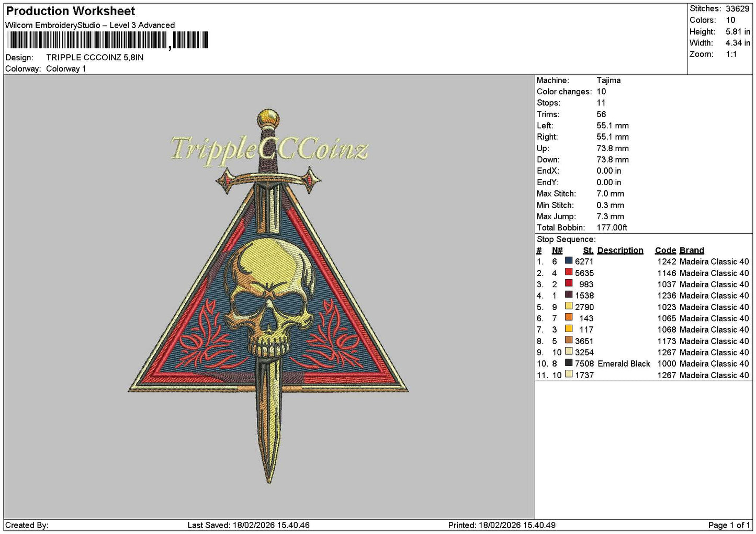Click the stitch count 5635
Image resolution: width=756 pixels, height=534 pixels.
point(584,273)
